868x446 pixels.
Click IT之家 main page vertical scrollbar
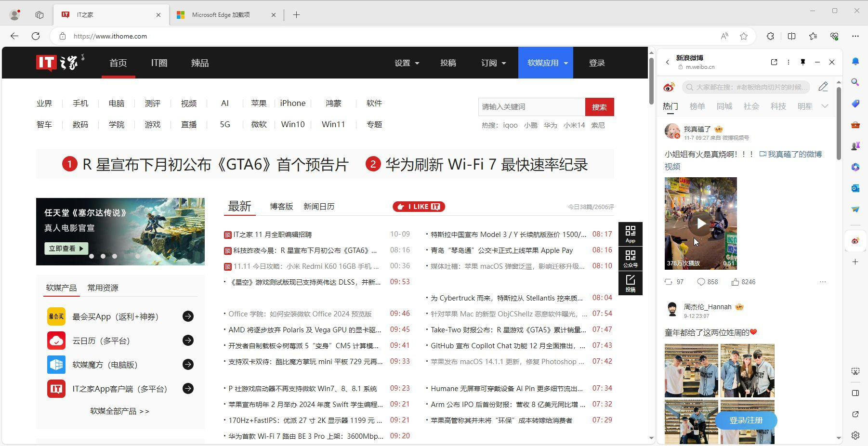651,80
